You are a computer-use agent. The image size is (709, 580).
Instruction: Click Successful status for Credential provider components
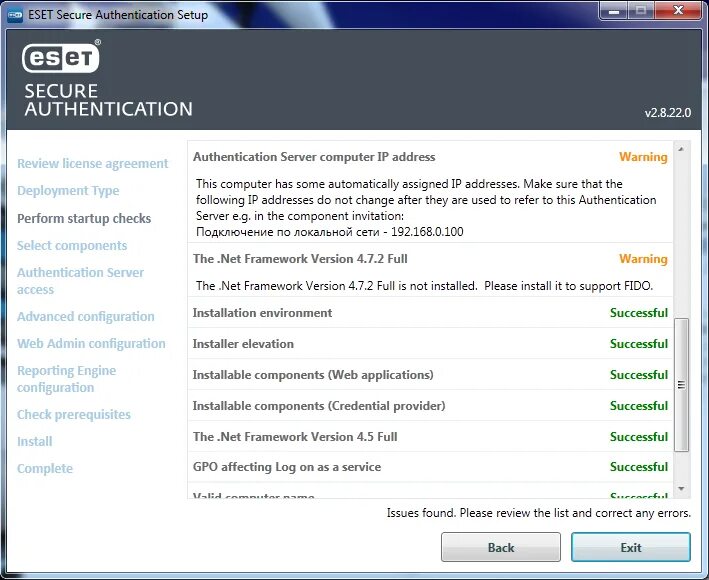[x=638, y=406]
